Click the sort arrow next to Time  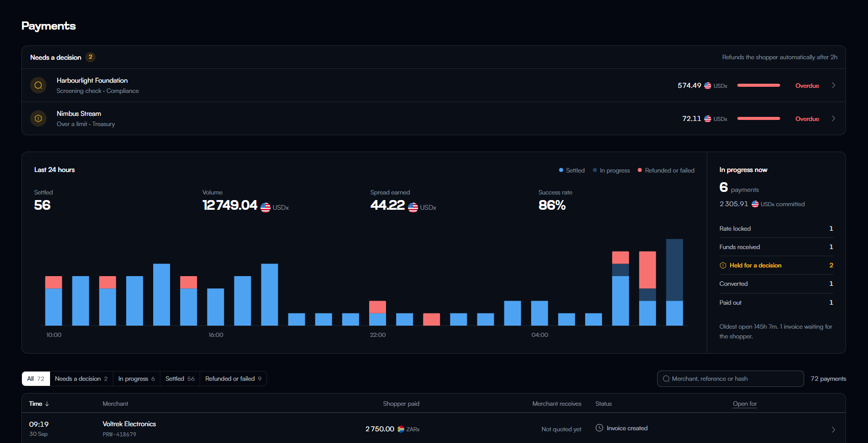[x=47, y=404]
